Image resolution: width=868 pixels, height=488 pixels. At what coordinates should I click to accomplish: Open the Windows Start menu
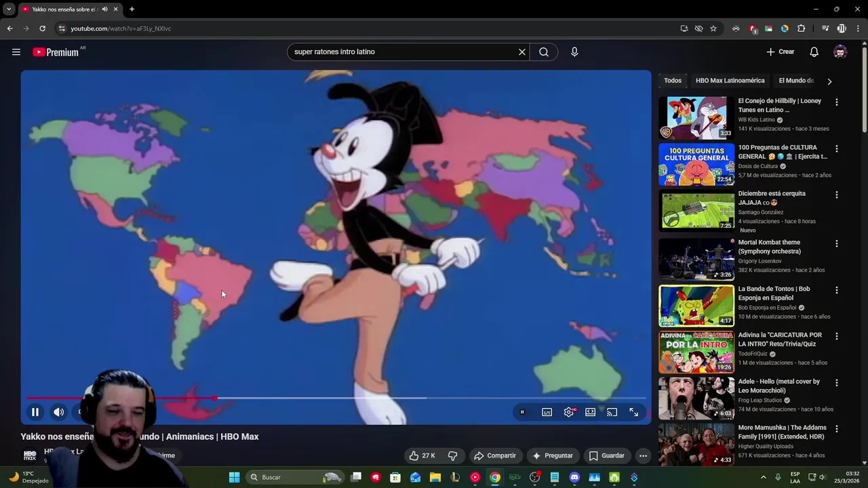tap(234, 477)
